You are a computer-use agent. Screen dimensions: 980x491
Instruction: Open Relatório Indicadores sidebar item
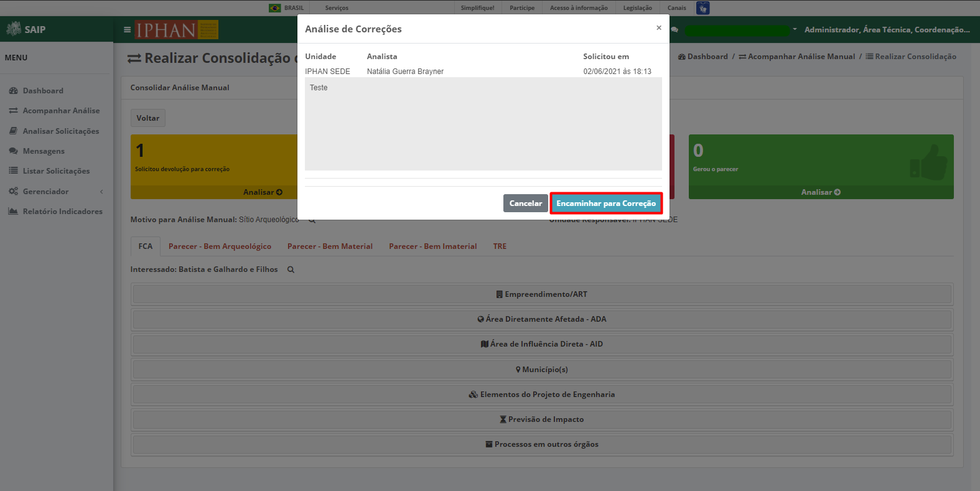(x=62, y=212)
